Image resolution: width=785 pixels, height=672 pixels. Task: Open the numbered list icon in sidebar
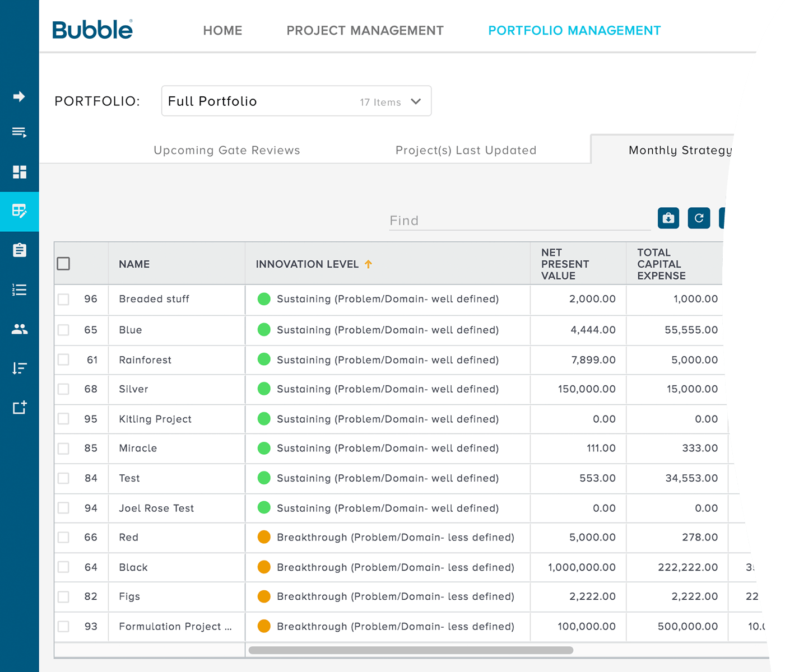pos(19,290)
